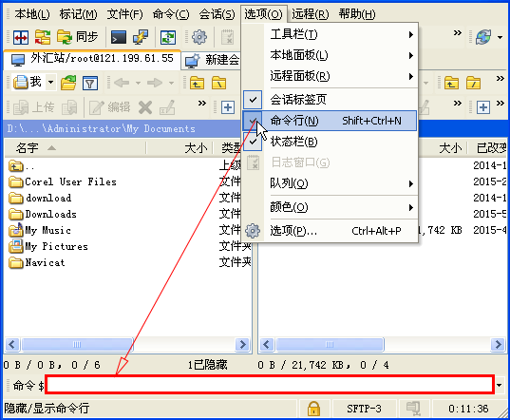Expand 远程面板(R) submenu

331,76
